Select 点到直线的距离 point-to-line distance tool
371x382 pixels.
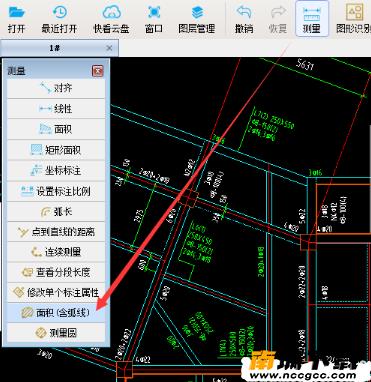[56, 232]
